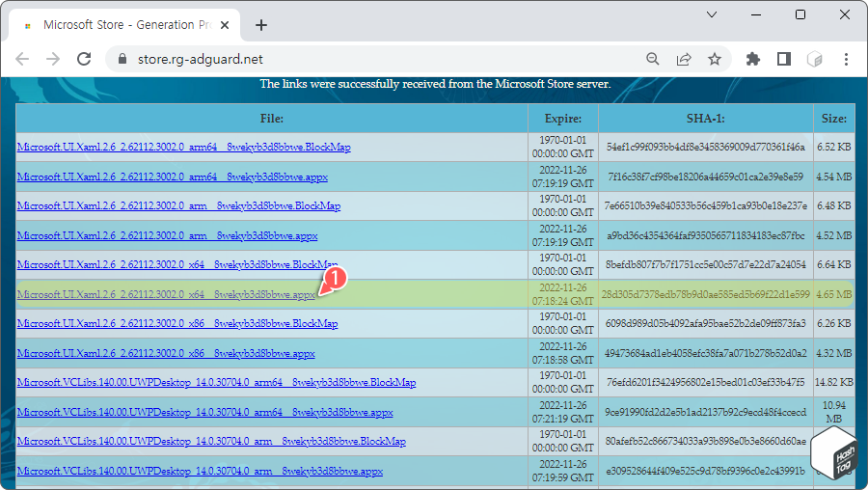Download UI.Xaml 2.6 arm appx file
This screenshot has width=868, height=490.
click(x=167, y=236)
